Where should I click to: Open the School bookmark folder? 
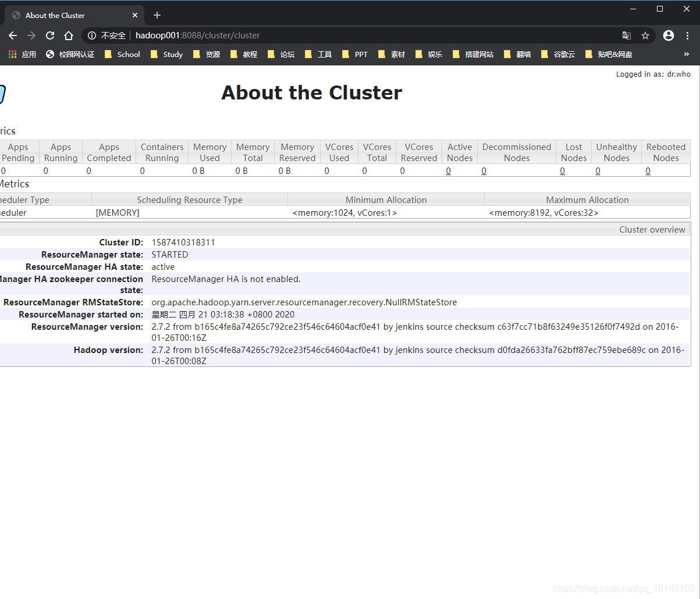122,54
